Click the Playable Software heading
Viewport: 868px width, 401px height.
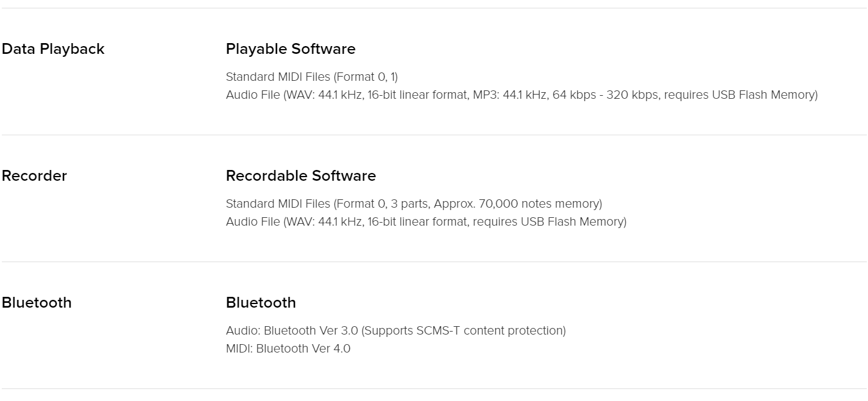[x=291, y=49]
